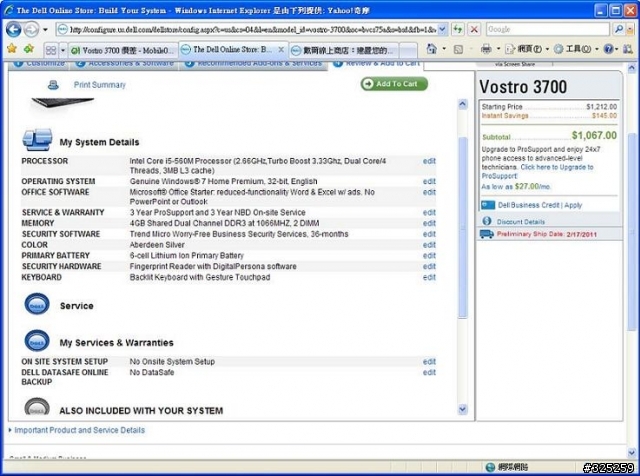Viewport: 640px width, 476px height.
Task: Click the Customize step tab
Action: [39, 64]
